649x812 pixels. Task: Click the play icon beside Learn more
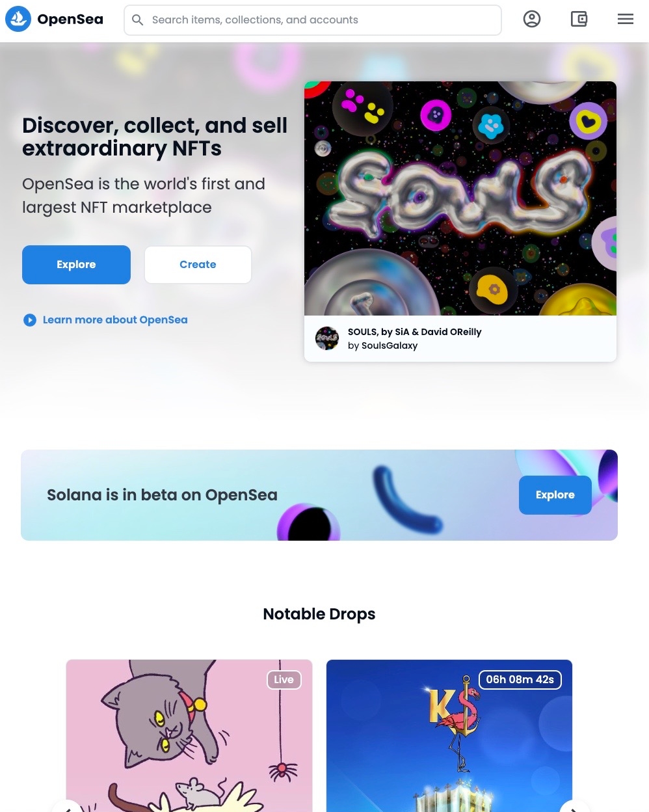pos(30,320)
